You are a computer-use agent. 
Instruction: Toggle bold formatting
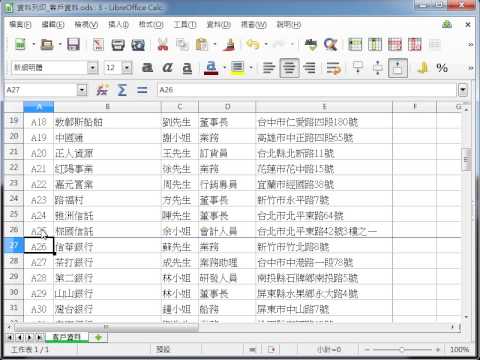click(147, 68)
